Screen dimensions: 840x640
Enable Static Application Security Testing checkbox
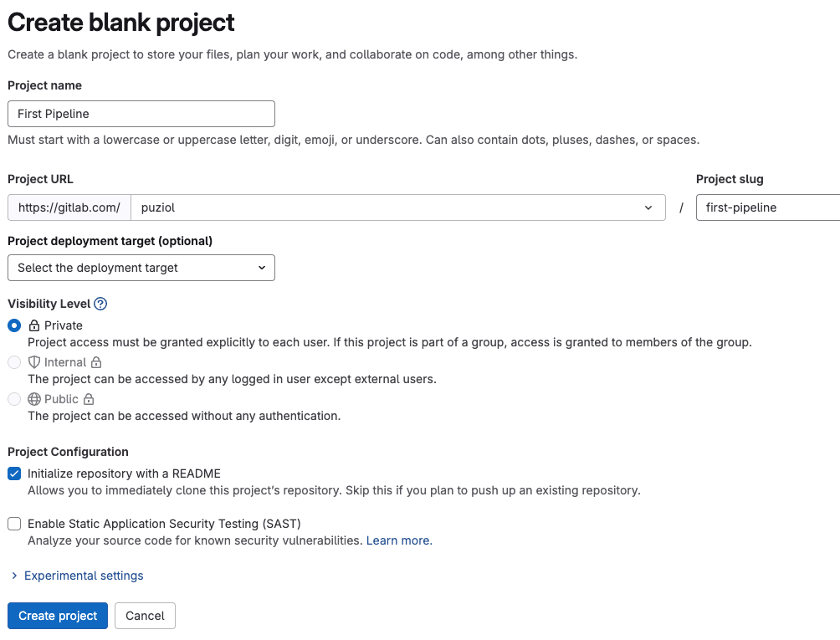(x=14, y=524)
